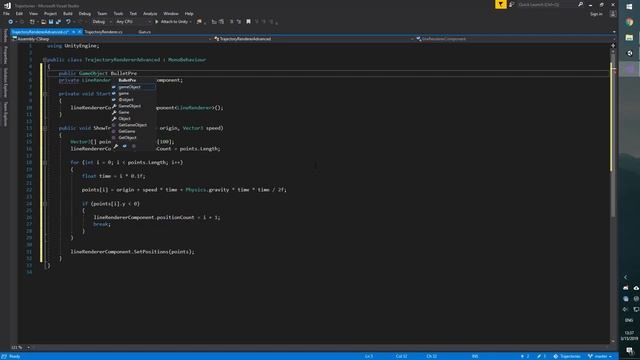
Task: Click the Toggle Bookmark toolbar icon
Action: 248,22
